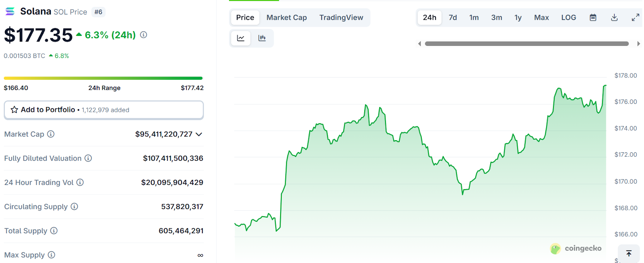Click the left arrow of the chart scrollbar
Image resolution: width=644 pixels, height=263 pixels.
pos(419,43)
